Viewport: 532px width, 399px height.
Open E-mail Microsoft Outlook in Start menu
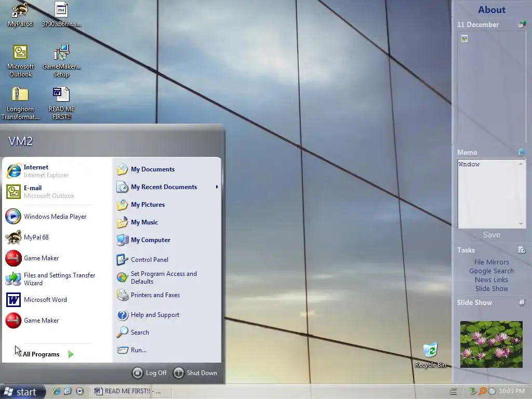[49, 192]
